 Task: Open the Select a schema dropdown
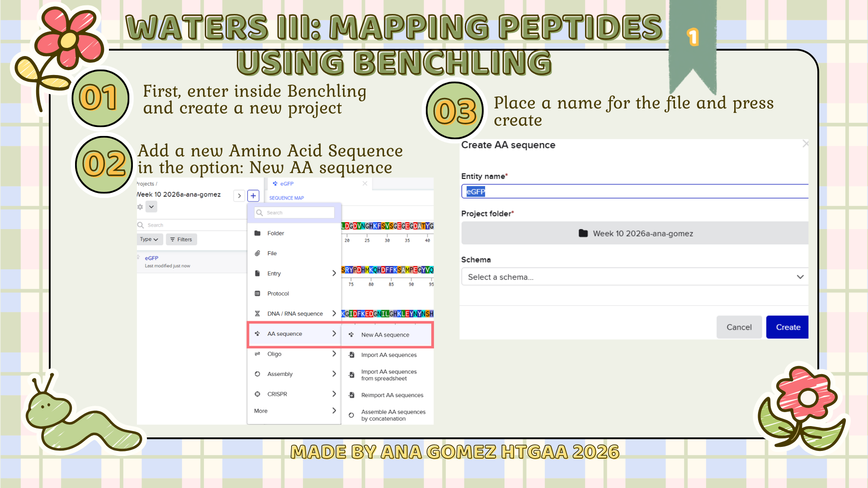[x=635, y=277]
